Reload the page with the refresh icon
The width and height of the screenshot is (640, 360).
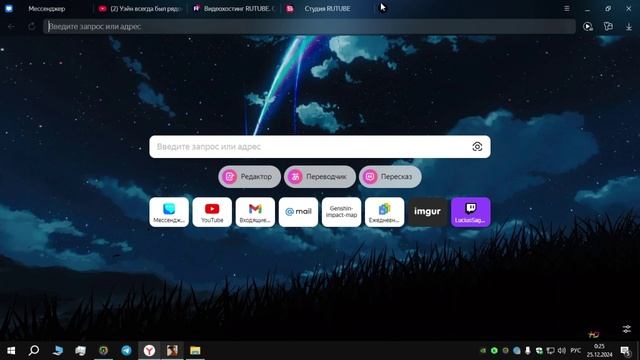tap(31, 27)
